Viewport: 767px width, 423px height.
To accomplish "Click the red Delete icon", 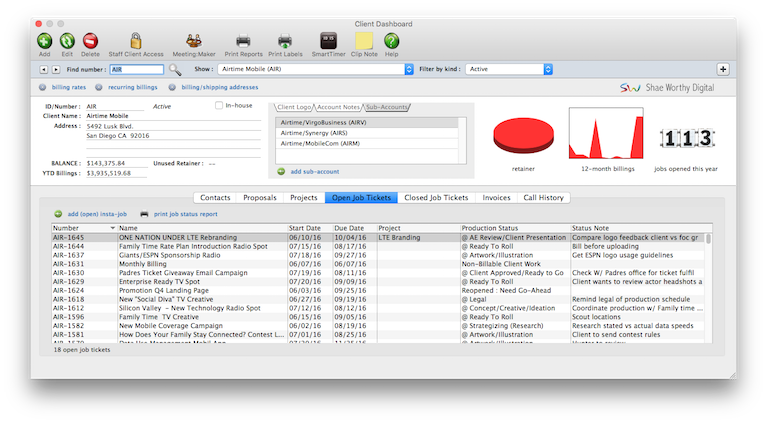I will [91, 41].
